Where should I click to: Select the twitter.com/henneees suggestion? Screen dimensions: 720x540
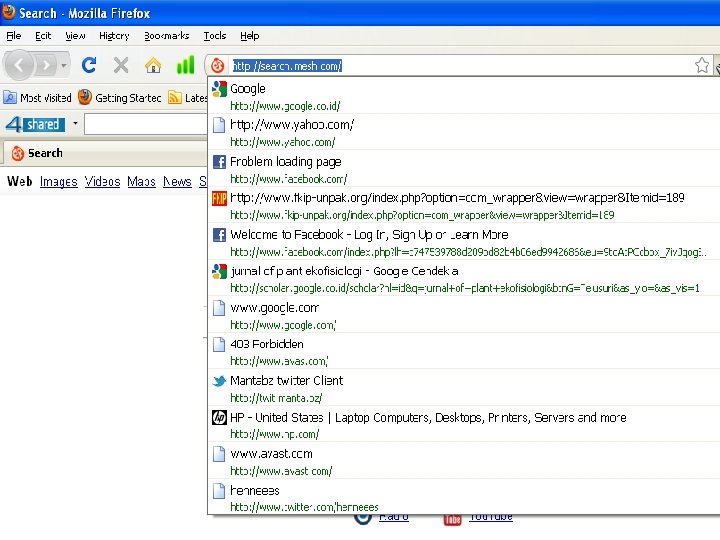point(464,498)
